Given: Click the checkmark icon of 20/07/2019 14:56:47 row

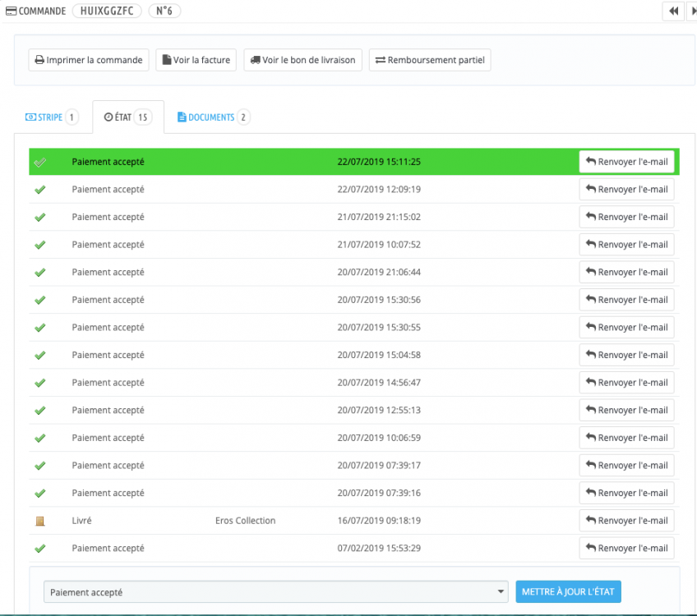Looking at the screenshot, I should [x=40, y=383].
